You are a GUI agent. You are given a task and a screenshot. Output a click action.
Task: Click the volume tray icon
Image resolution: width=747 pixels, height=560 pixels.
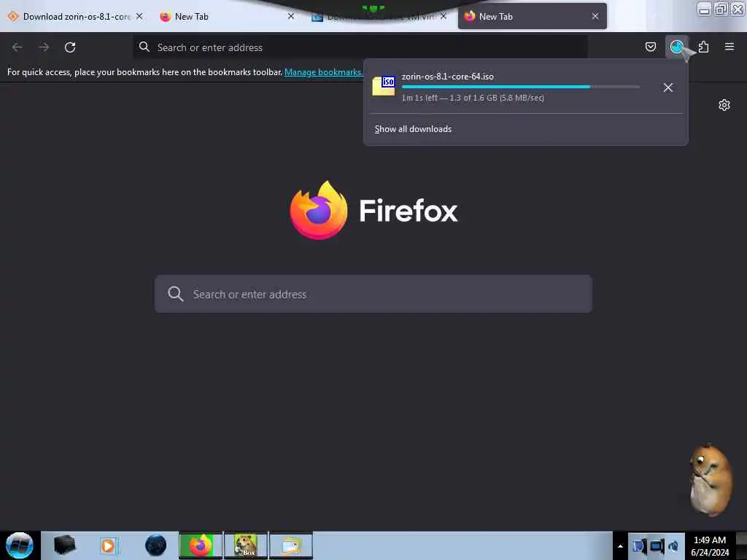(673, 546)
